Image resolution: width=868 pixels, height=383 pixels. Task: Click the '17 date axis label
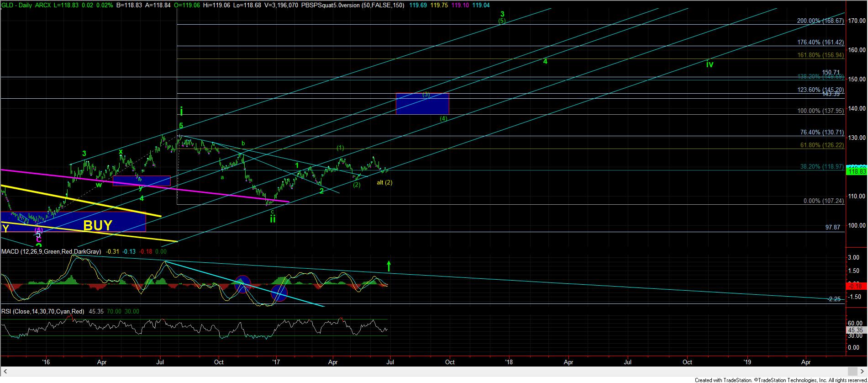click(276, 362)
